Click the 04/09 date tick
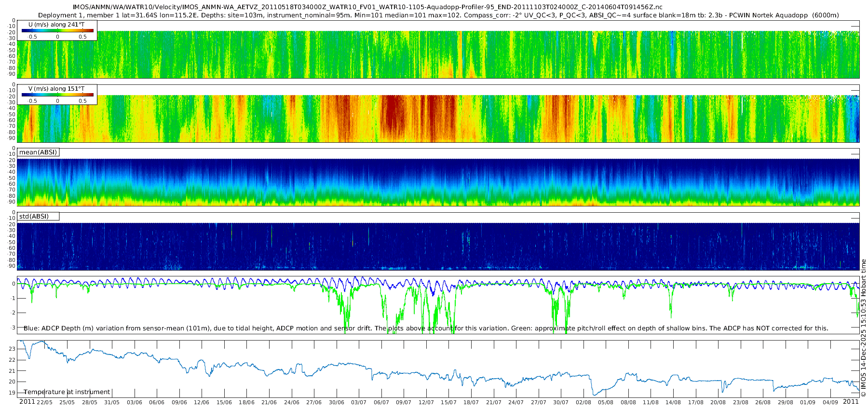This screenshot has width=868, height=410. (x=830, y=402)
